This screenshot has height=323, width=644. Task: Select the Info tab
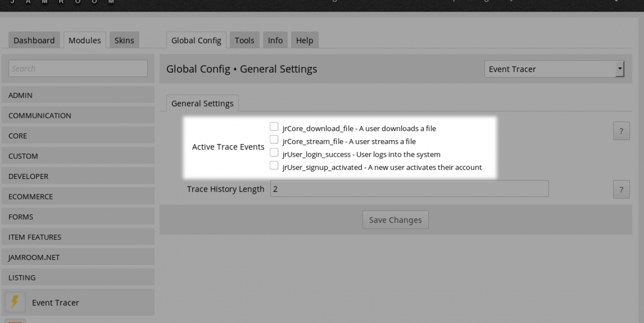coord(275,40)
